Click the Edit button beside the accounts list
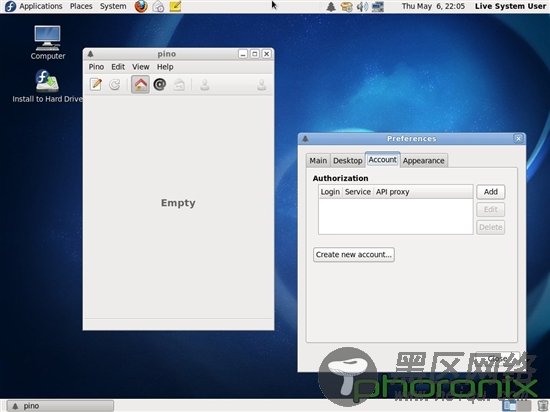The height and width of the screenshot is (412, 550). (x=490, y=209)
